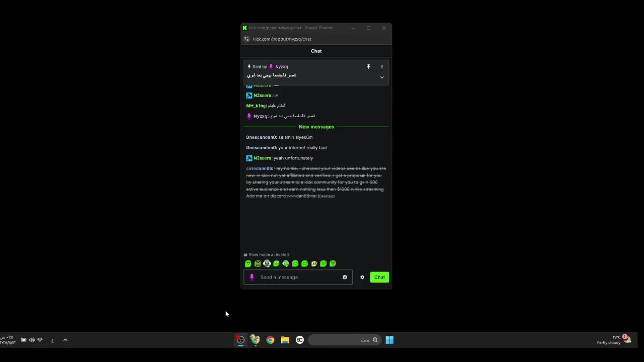Screen dimensions: 644x362
Task: Switch input language in system tray
Action: pos(52,340)
